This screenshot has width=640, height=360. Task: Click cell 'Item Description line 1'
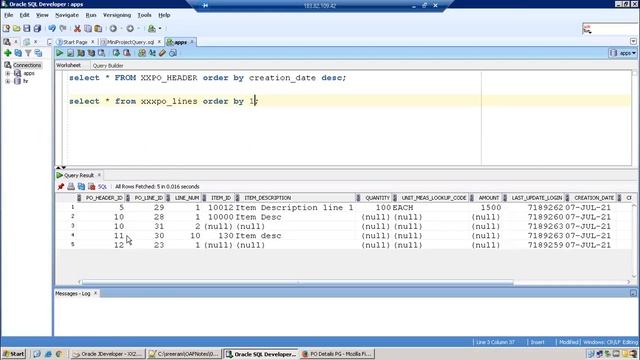tap(294, 208)
